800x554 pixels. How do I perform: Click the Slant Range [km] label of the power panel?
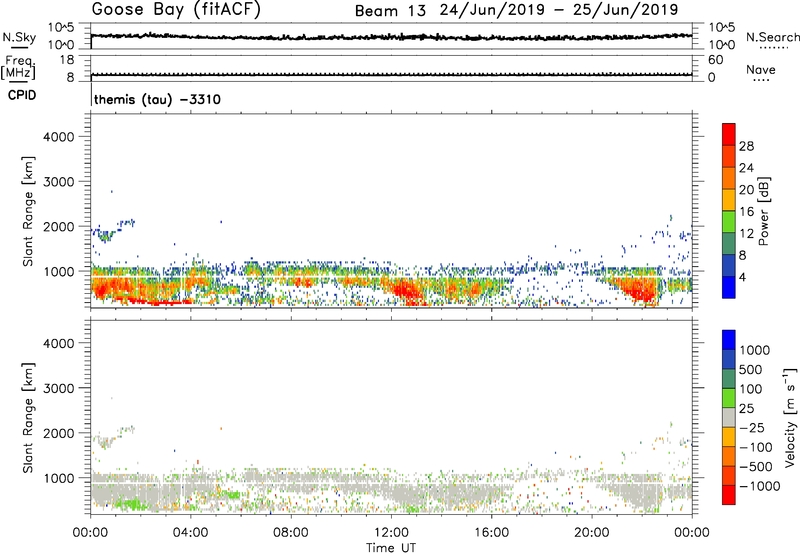(28, 211)
